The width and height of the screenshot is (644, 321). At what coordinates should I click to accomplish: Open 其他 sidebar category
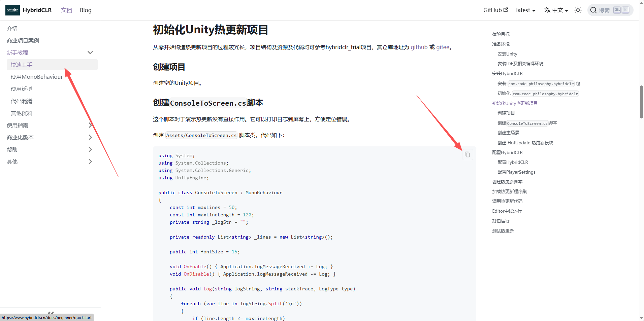coord(12,162)
